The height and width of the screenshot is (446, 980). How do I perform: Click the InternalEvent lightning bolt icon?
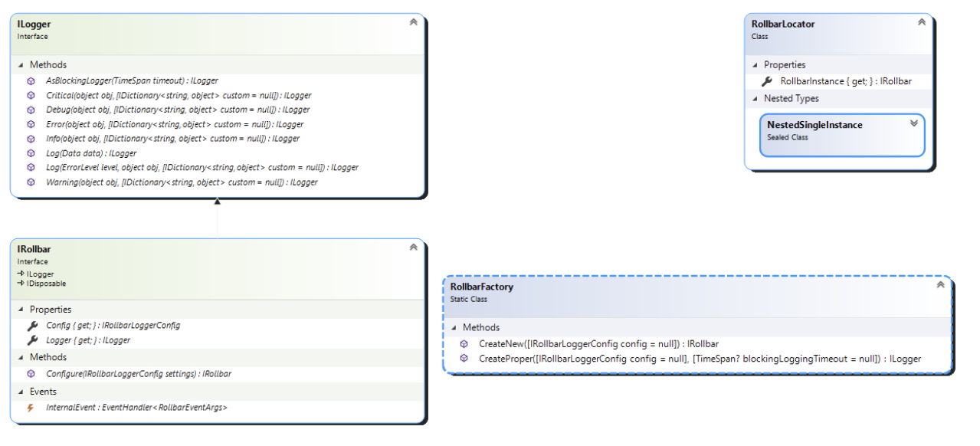click(x=31, y=408)
